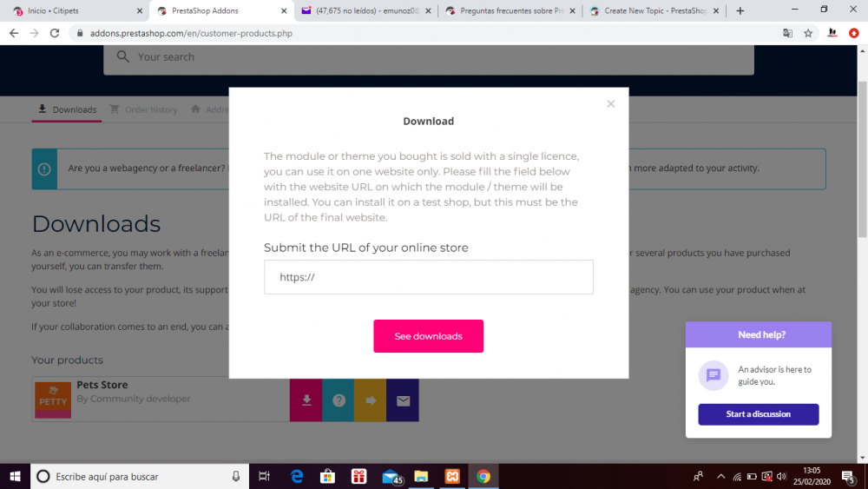Image resolution: width=868 pixels, height=489 pixels.
Task: Click the yellow transfer arrow icon
Action: point(371,400)
